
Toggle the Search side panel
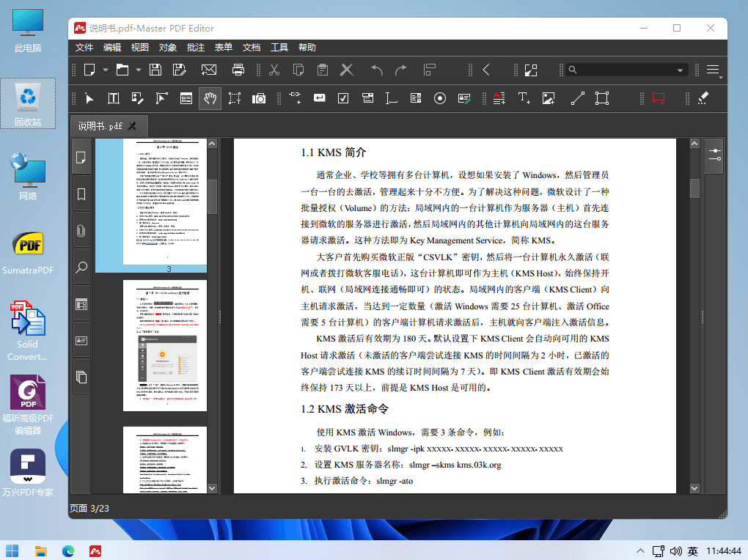click(81, 267)
